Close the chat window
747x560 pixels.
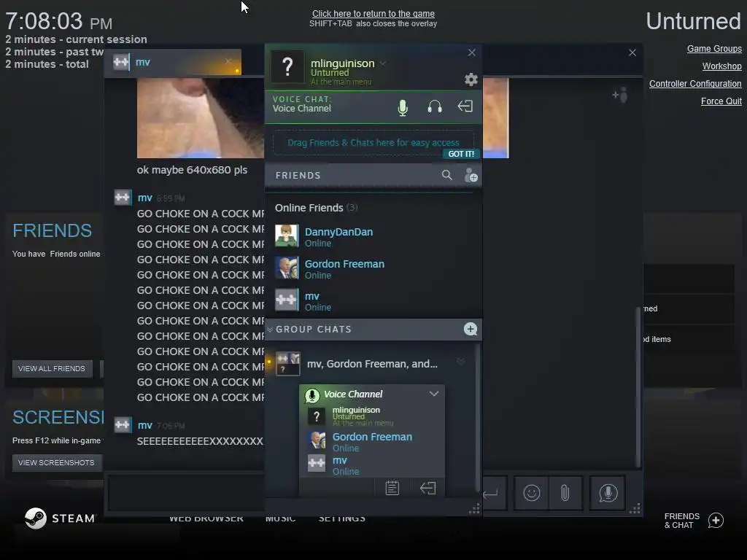(x=632, y=52)
